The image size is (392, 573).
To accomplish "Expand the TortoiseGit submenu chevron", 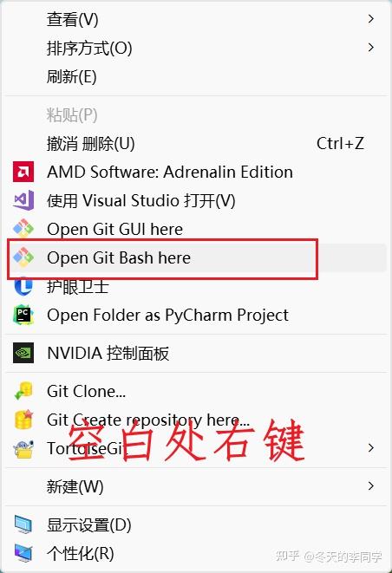I will 371,448.
